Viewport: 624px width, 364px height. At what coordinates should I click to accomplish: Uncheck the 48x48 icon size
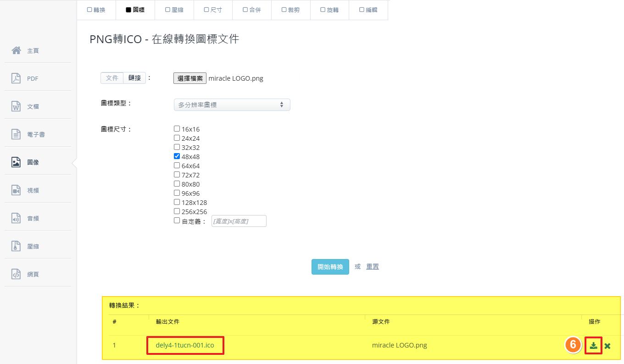(177, 156)
